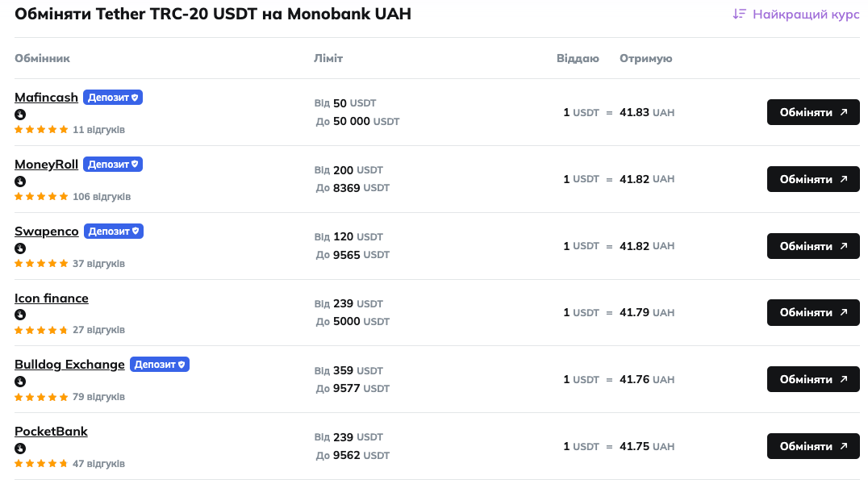Click the fire icon under Icon finance
This screenshot has height=480, width=868.
pyautogui.click(x=20, y=315)
